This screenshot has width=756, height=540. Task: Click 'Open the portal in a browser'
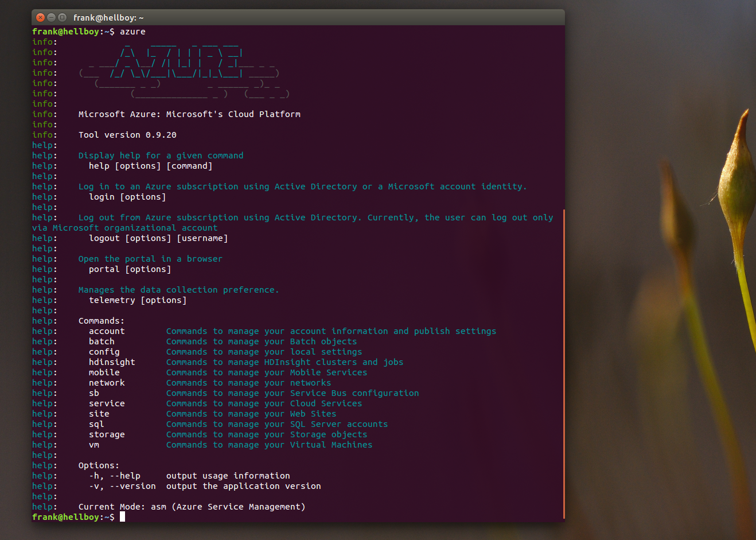coord(150,259)
